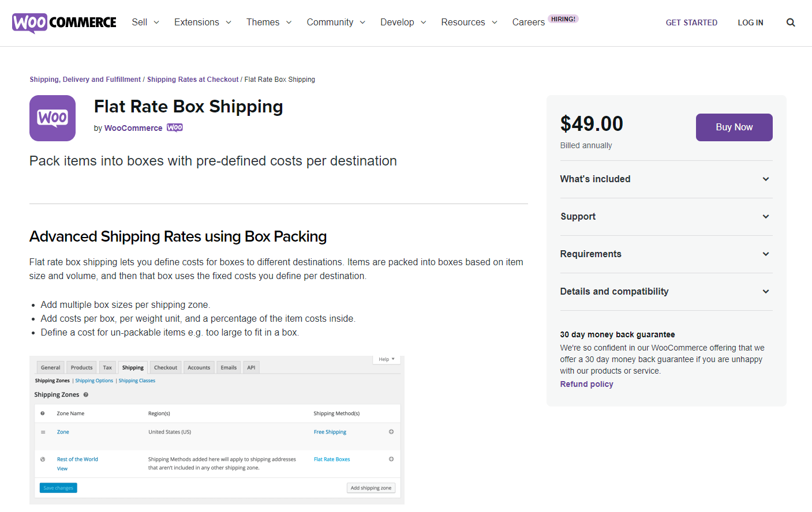
Task: Go to Shipping Rates at Checkout breadcrumb
Action: click(193, 80)
